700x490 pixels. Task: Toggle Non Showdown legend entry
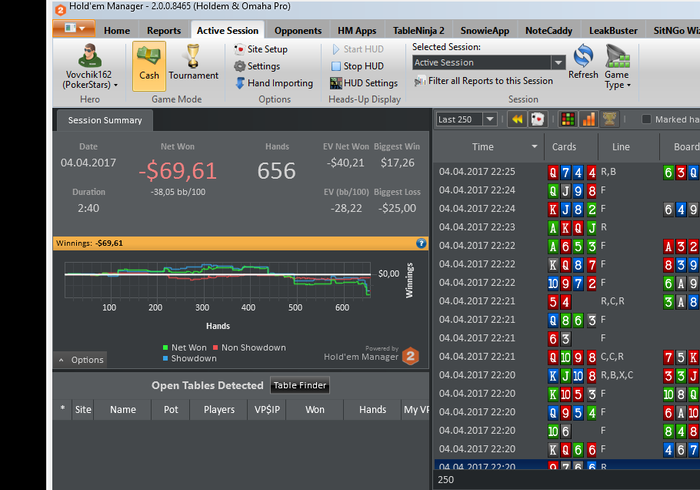point(250,348)
